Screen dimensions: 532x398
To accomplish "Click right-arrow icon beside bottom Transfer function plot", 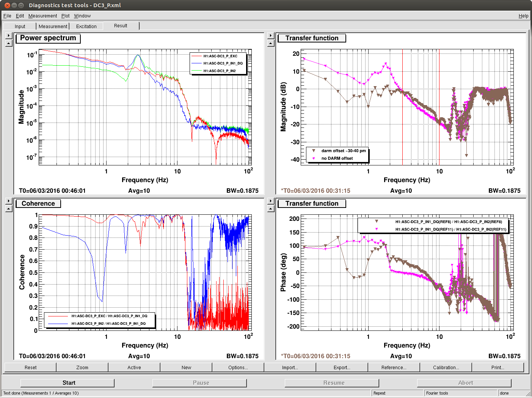I will 271,201.
